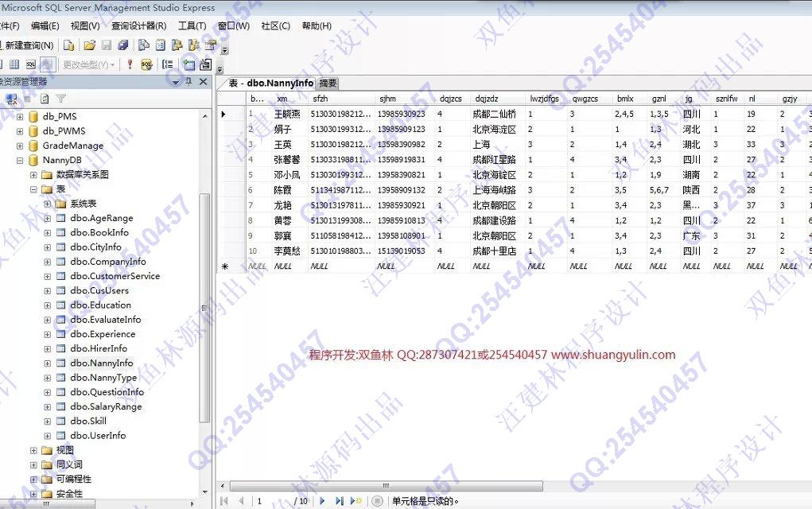
Task: Close the Object Explorer panel
Action: click(x=203, y=82)
